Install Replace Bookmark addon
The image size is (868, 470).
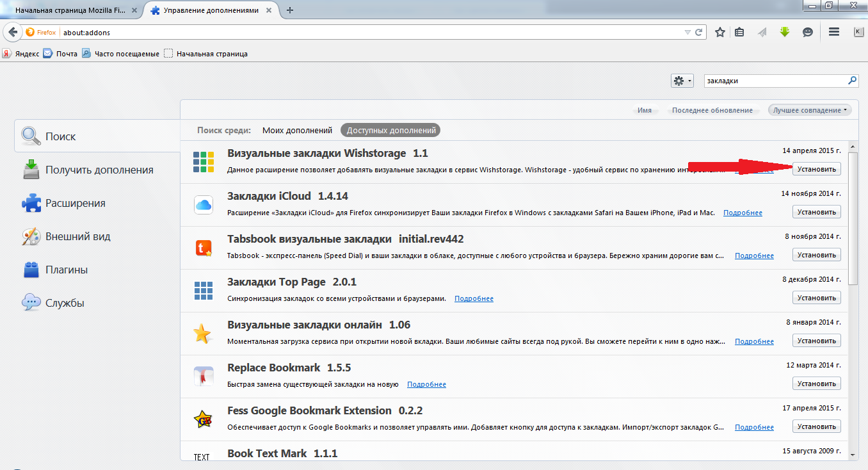point(817,384)
